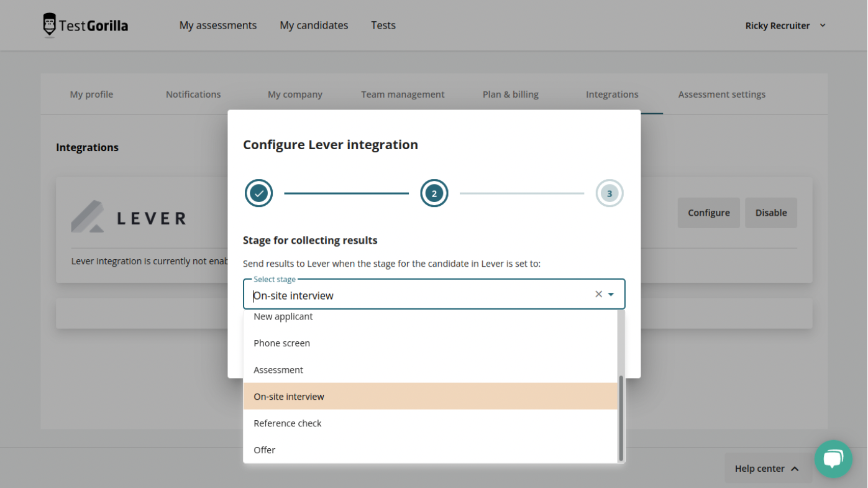This screenshot has height=488, width=868.
Task: Select step two in the progress indicator
Action: (x=434, y=193)
